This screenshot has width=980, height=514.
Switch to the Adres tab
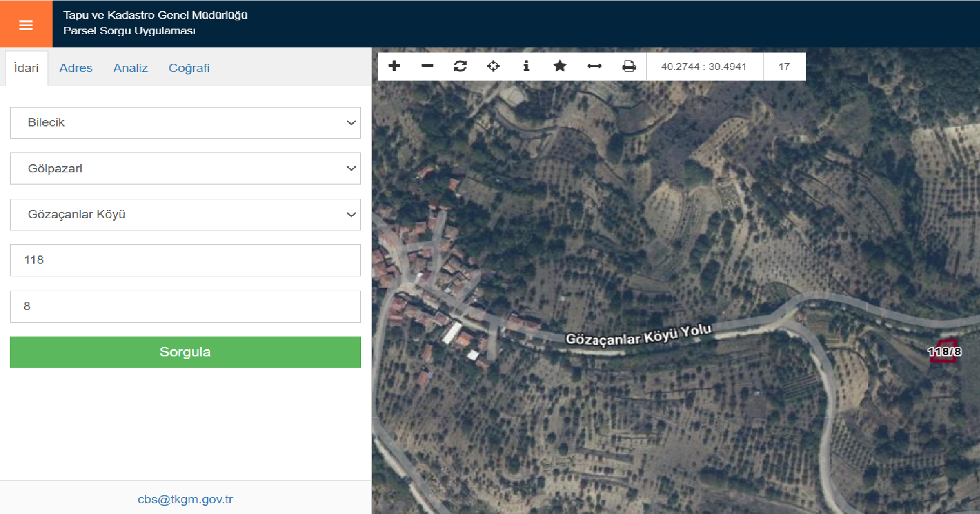(x=76, y=68)
